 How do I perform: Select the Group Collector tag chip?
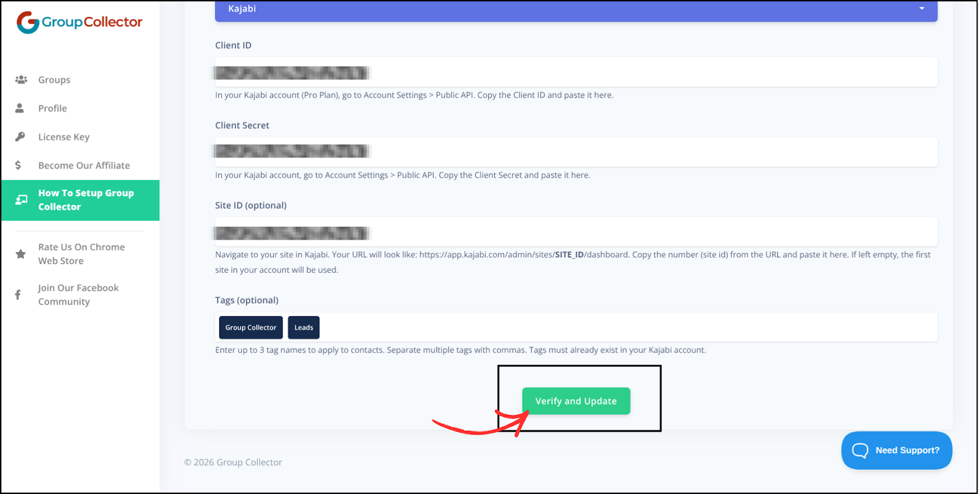coord(251,327)
